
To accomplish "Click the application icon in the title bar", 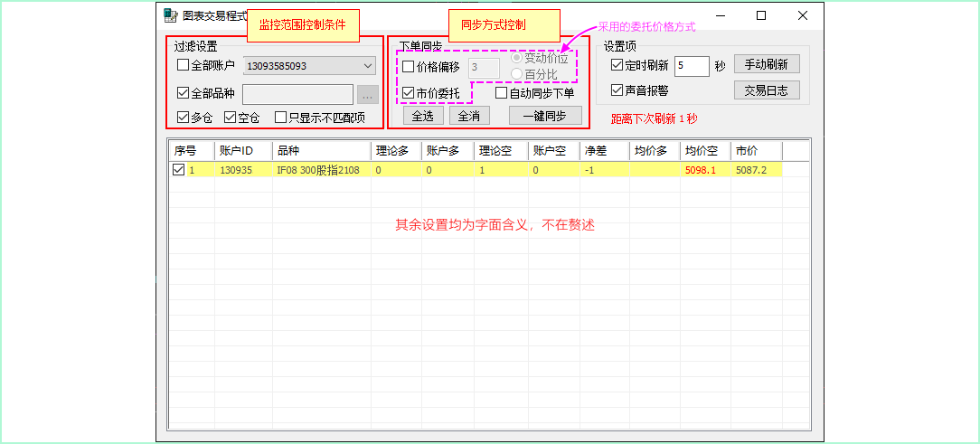I will (x=171, y=15).
